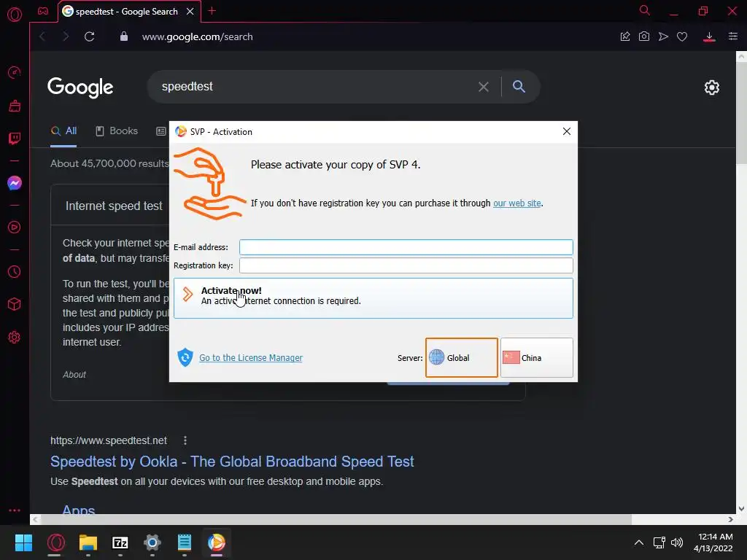Click the Apps sitelink under Speedtest

pyautogui.click(x=79, y=510)
